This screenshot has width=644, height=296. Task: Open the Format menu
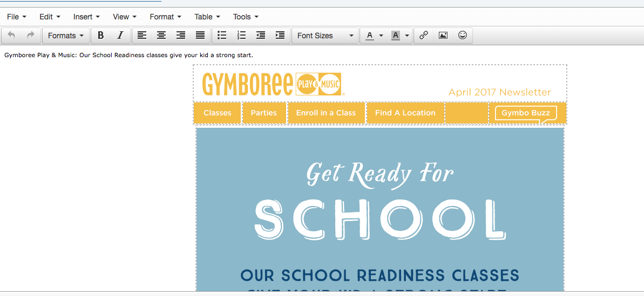[x=166, y=17]
